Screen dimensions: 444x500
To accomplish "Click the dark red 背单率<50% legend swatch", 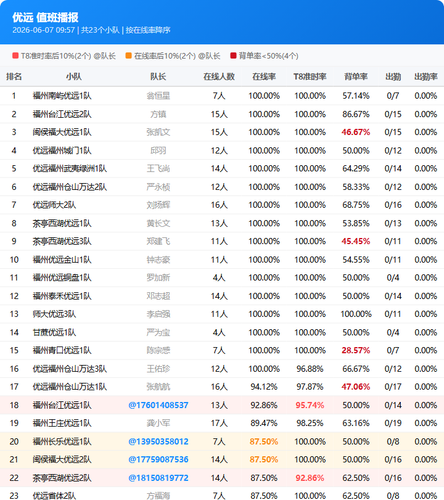I will click(233, 56).
